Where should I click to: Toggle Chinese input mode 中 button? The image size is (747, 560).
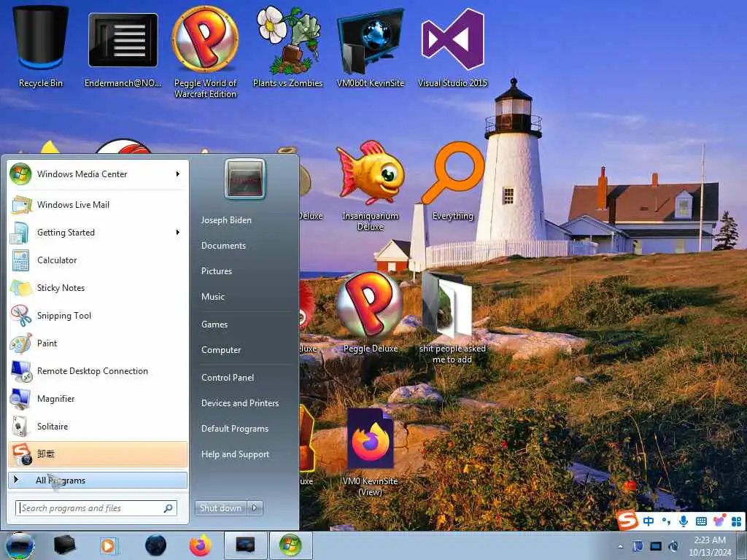click(x=649, y=521)
